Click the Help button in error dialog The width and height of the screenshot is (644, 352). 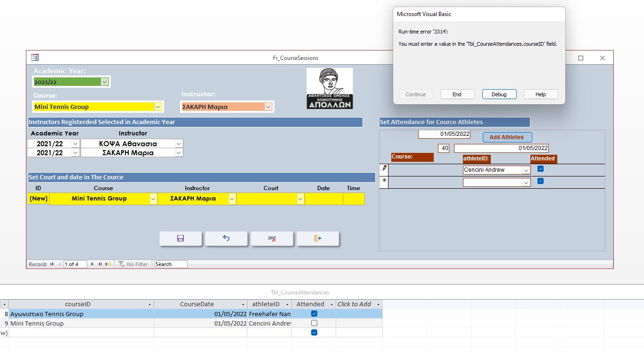[541, 94]
